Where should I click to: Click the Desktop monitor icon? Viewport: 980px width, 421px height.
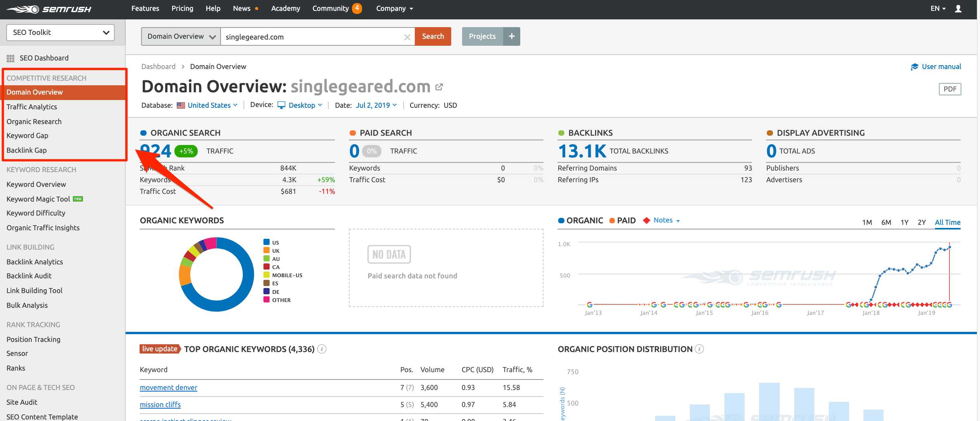tap(281, 105)
